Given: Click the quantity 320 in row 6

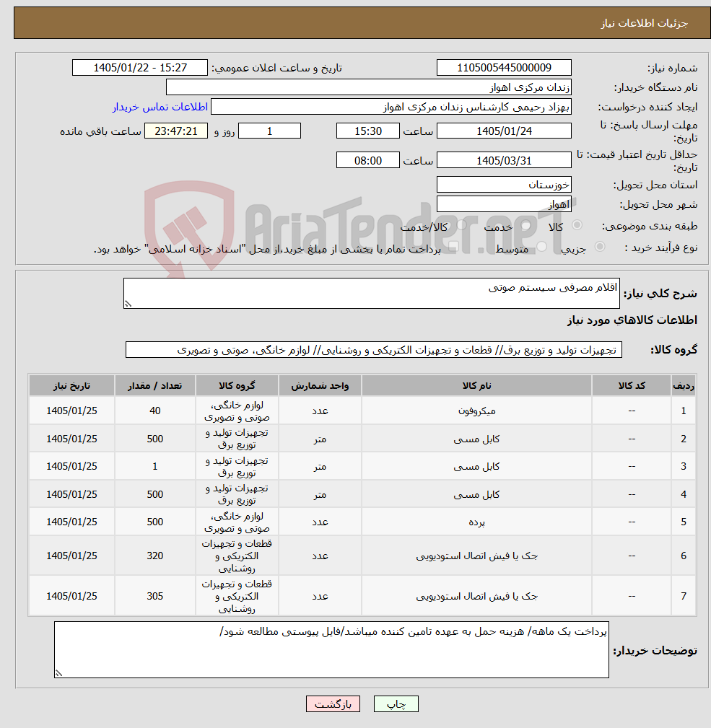Looking at the screenshot, I should 155,556.
